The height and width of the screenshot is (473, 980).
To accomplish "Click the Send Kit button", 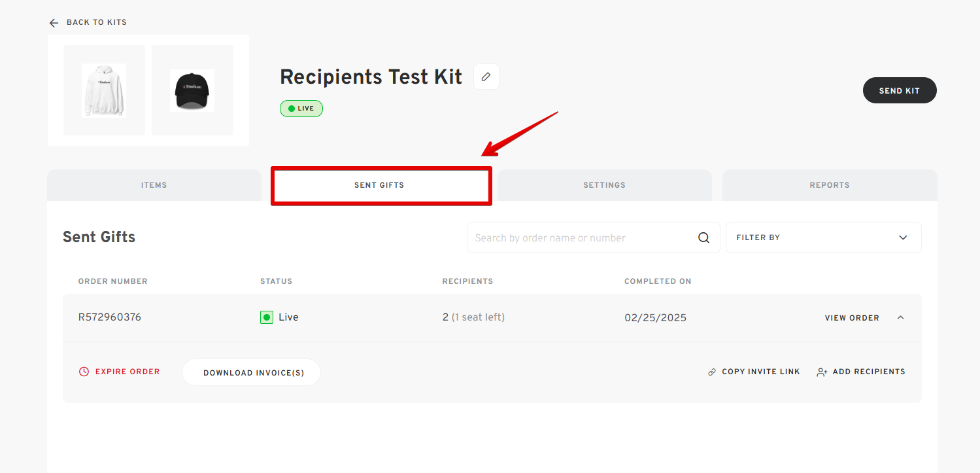I will point(900,90).
